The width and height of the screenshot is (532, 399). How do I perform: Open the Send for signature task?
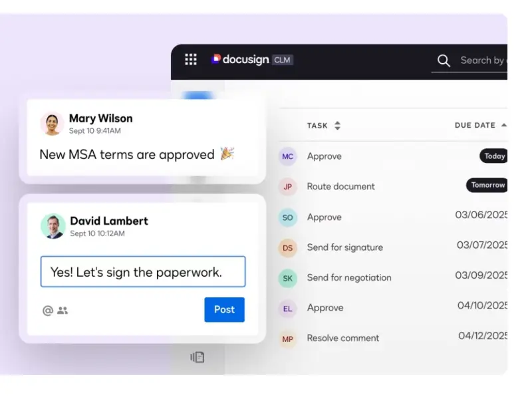[x=344, y=247]
